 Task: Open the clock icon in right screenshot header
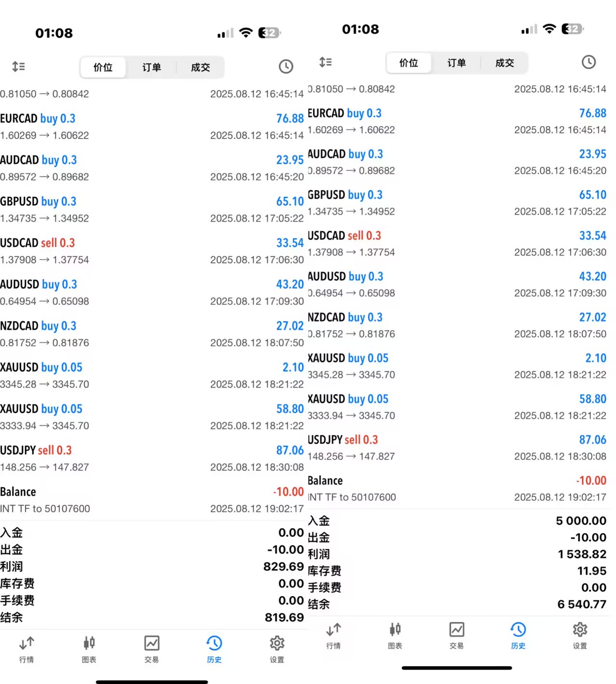point(589,62)
